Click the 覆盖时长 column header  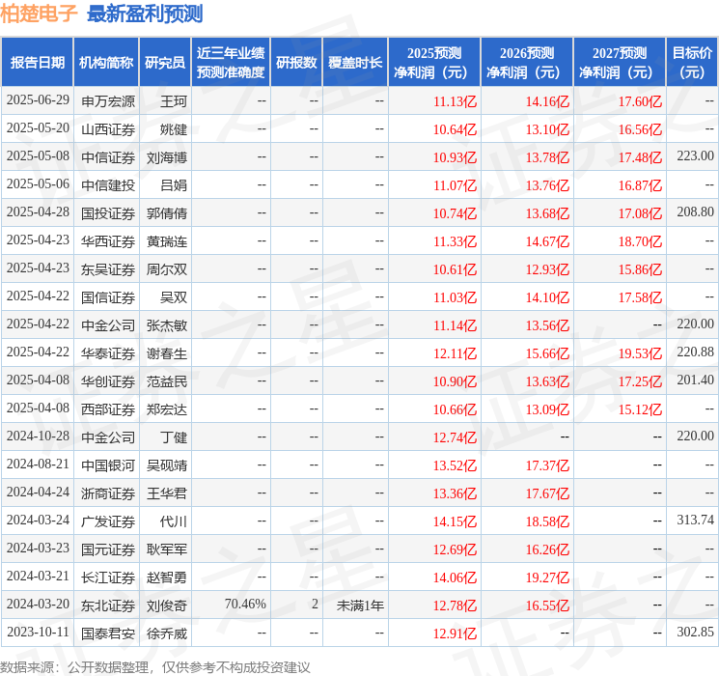tap(355, 62)
